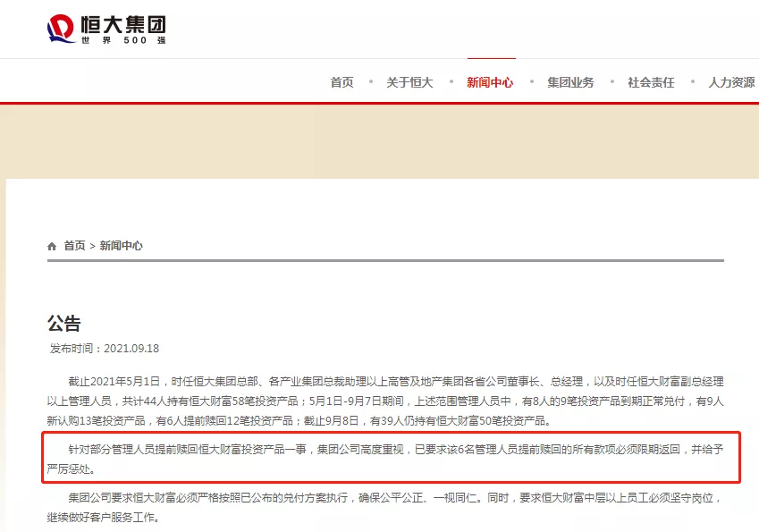Select the 新闻中心 navigation tab

pyautogui.click(x=490, y=82)
